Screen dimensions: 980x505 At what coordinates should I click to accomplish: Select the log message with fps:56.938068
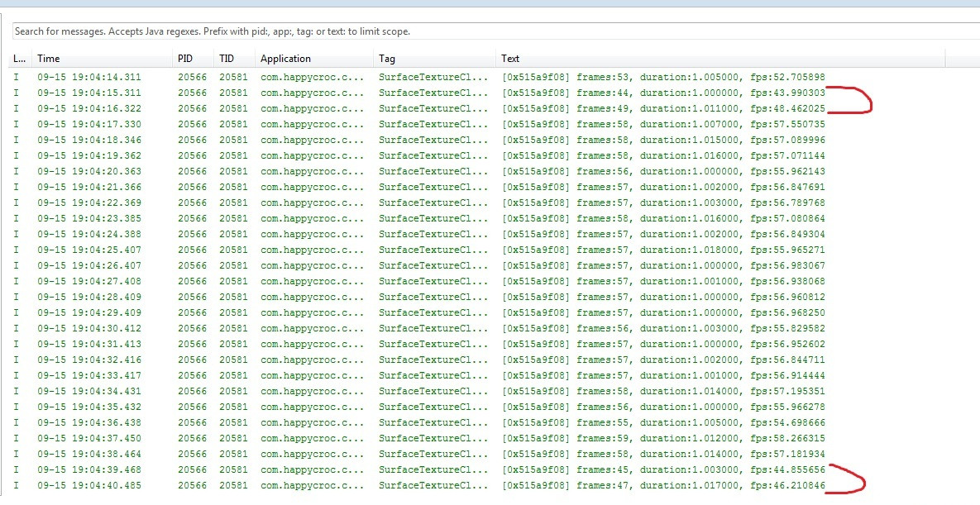[663, 281]
